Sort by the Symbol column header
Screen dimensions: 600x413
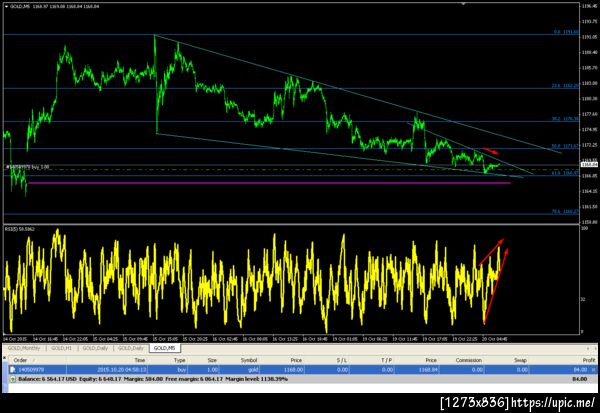249,360
